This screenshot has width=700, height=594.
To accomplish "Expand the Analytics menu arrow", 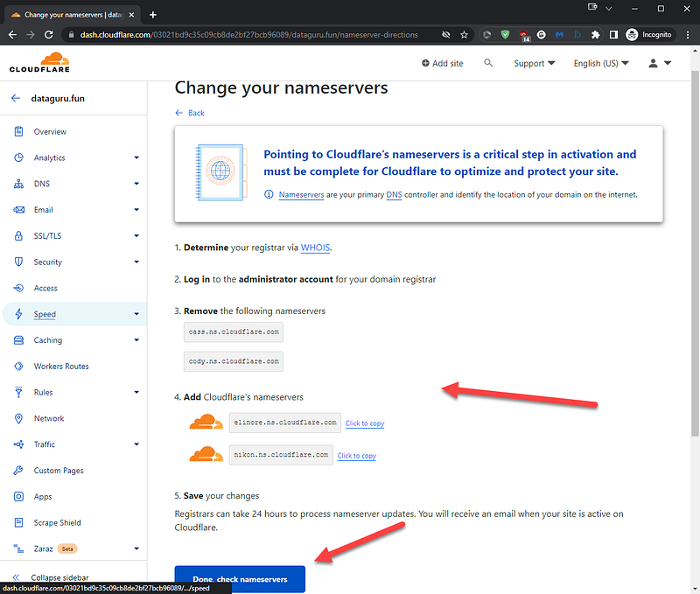I will (x=136, y=157).
